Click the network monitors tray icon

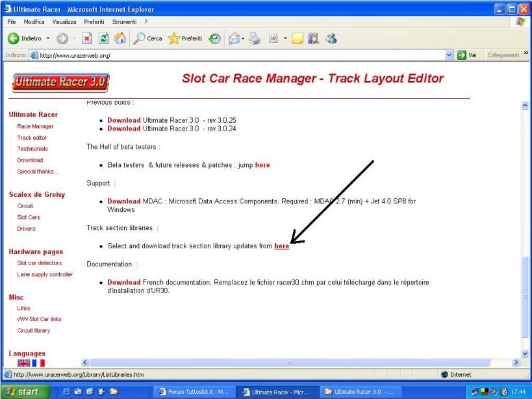pos(475,392)
